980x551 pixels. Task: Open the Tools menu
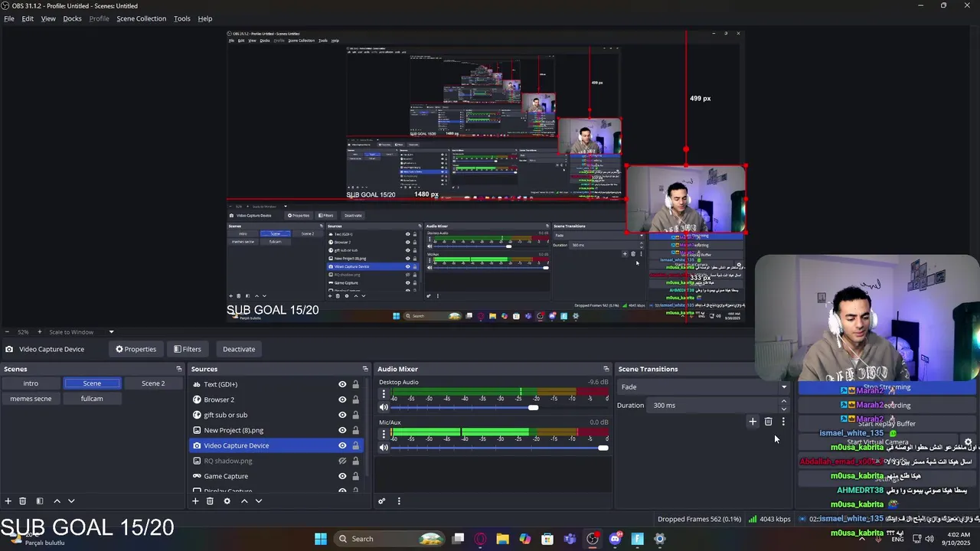[x=182, y=18]
